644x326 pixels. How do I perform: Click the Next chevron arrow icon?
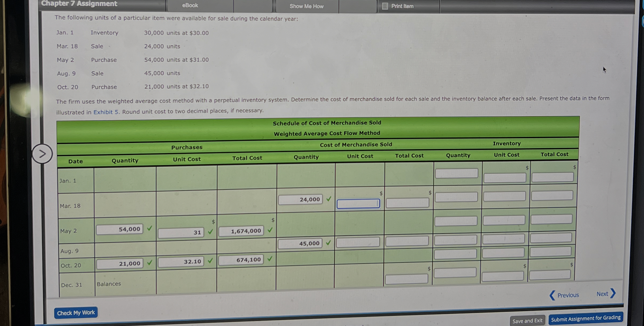click(x=613, y=293)
